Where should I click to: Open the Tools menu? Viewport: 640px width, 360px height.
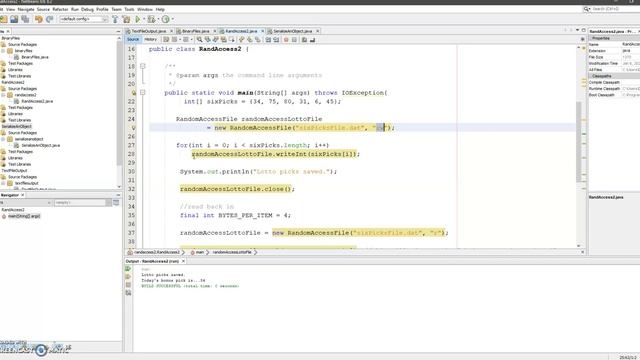pyautogui.click(x=129, y=9)
